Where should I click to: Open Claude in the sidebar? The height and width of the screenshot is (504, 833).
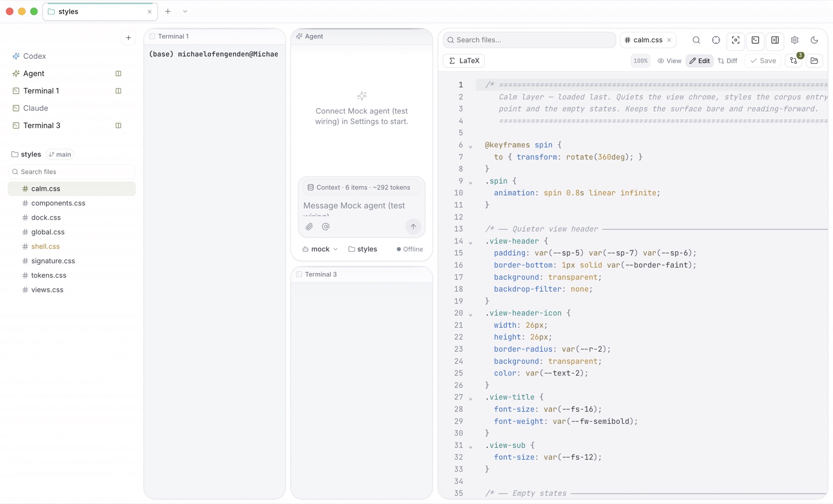pyautogui.click(x=35, y=108)
